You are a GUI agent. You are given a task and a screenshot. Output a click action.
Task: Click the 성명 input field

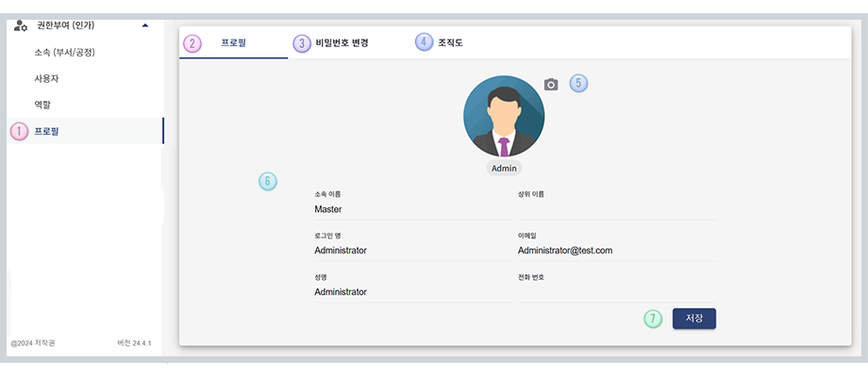click(412, 292)
